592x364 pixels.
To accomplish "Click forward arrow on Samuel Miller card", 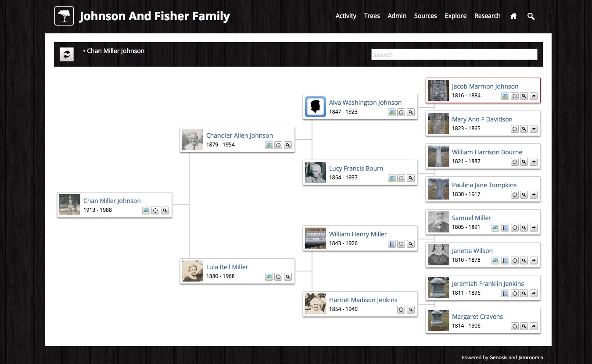I will coord(534,228).
